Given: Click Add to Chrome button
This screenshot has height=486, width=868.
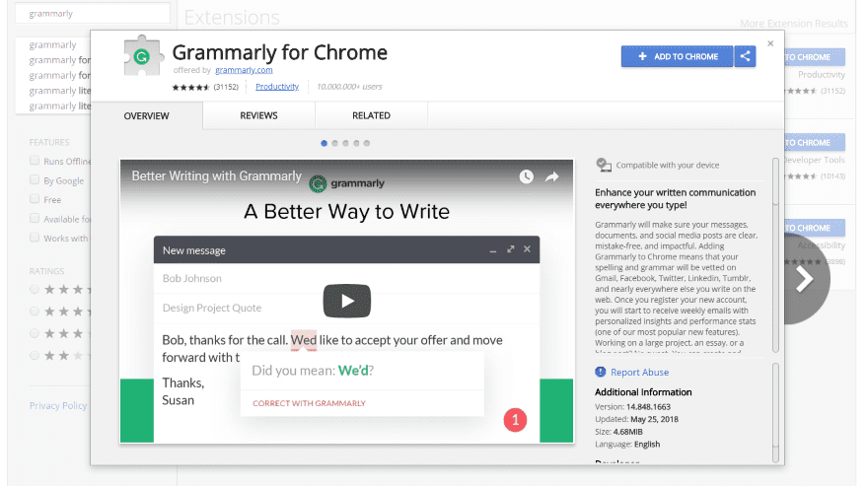Looking at the screenshot, I should (677, 56).
